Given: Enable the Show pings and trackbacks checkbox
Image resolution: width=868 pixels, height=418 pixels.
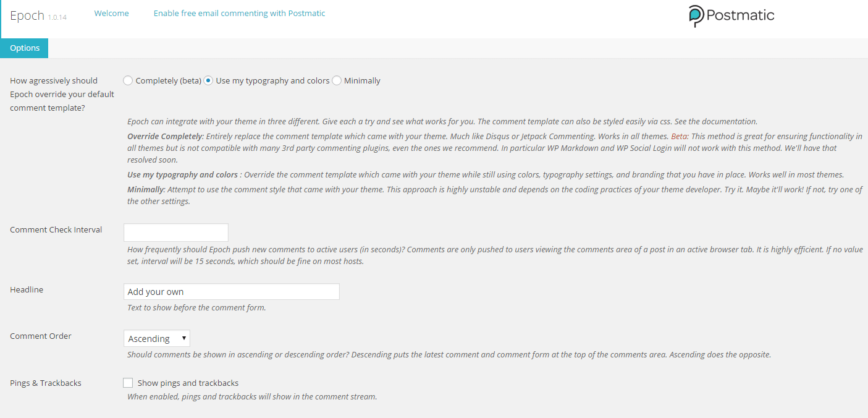Looking at the screenshot, I should 128,383.
